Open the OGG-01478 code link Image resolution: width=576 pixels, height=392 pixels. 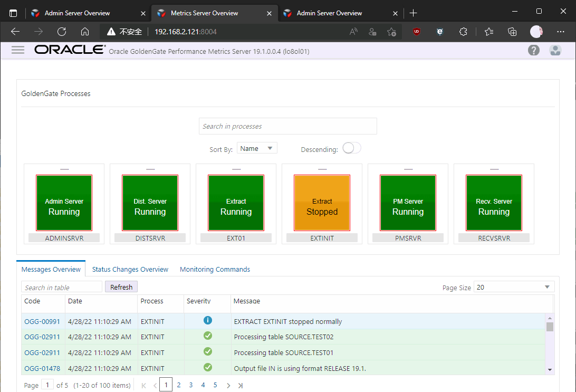tap(42, 368)
